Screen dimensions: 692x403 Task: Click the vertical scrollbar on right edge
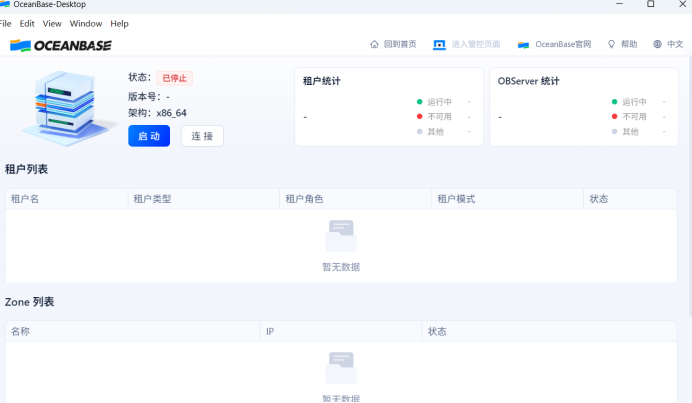[x=690, y=185]
